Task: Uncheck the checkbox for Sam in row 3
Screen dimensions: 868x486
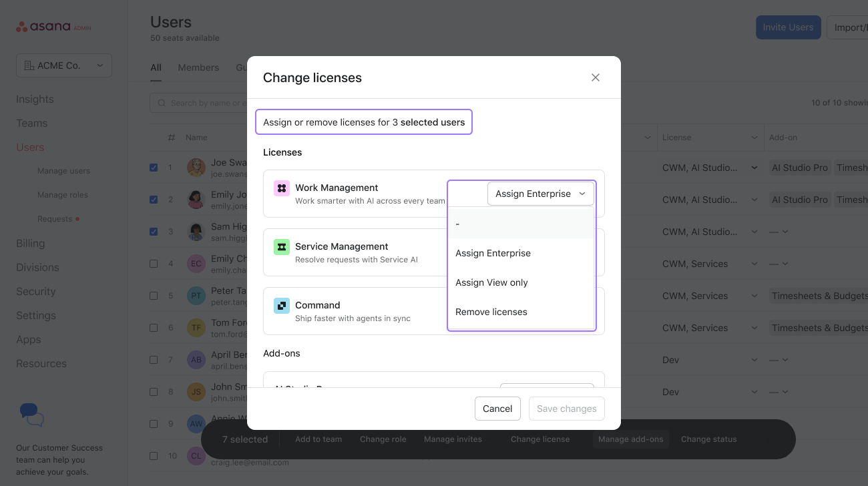Action: click(x=154, y=232)
